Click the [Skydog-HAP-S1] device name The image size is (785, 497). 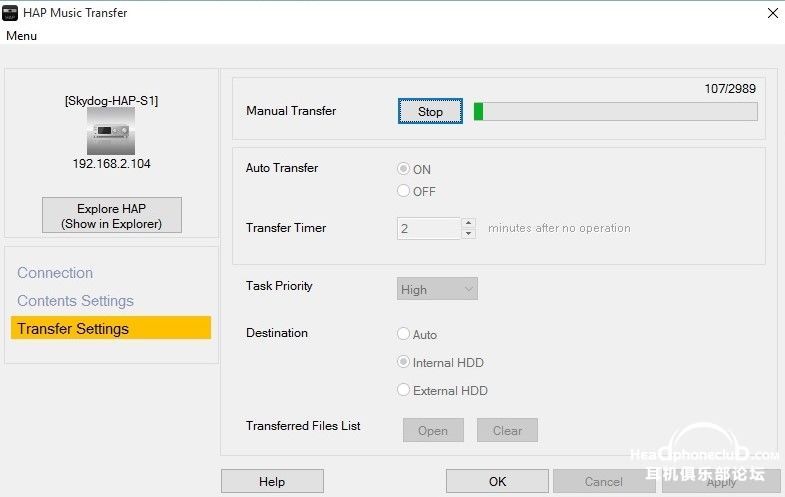point(111,101)
